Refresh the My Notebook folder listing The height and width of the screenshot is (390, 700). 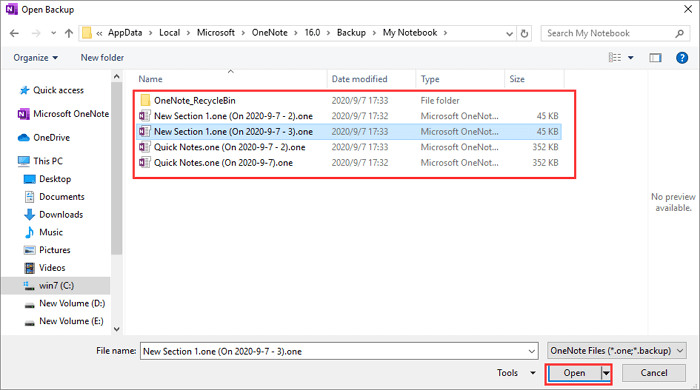tap(525, 33)
